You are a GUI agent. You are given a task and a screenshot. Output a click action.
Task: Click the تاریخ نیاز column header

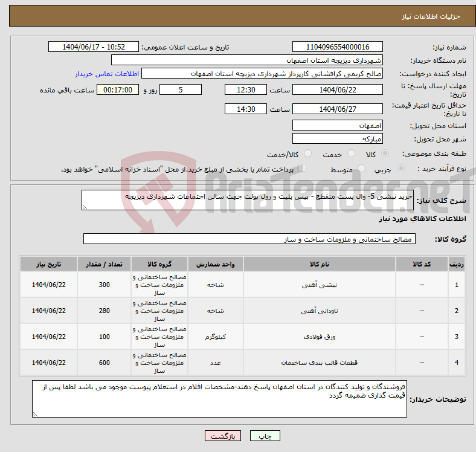48,264
